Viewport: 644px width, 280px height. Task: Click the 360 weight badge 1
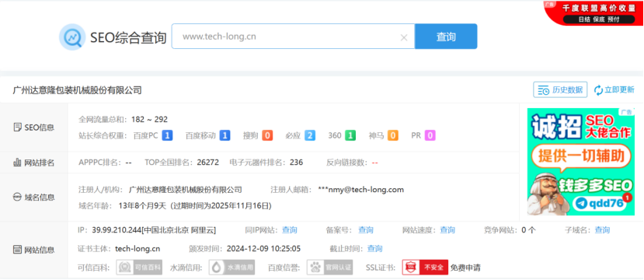coord(350,135)
